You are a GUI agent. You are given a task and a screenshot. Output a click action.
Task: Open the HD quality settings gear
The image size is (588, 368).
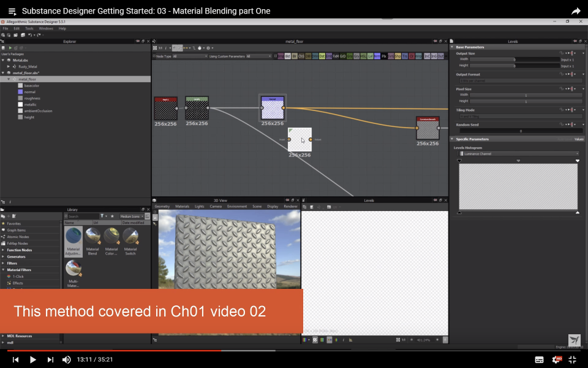point(557,360)
